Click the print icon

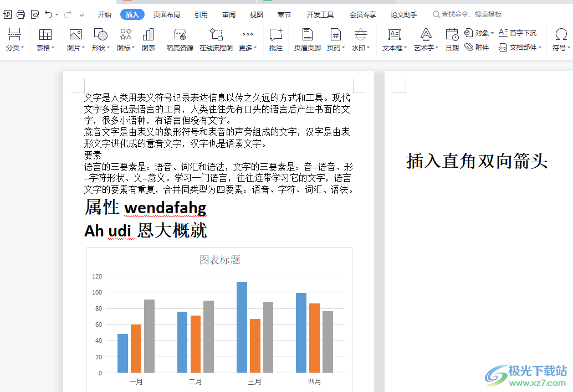coord(21,14)
